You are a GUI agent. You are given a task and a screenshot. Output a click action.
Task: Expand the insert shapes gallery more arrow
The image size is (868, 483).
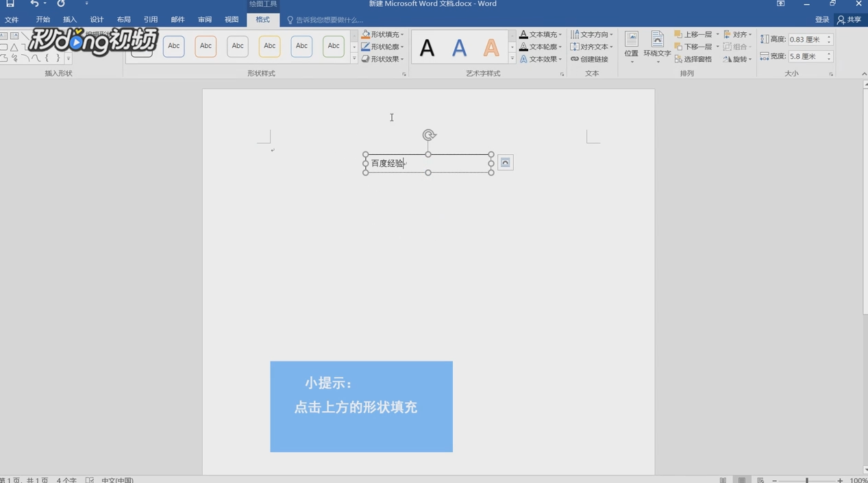pos(69,59)
